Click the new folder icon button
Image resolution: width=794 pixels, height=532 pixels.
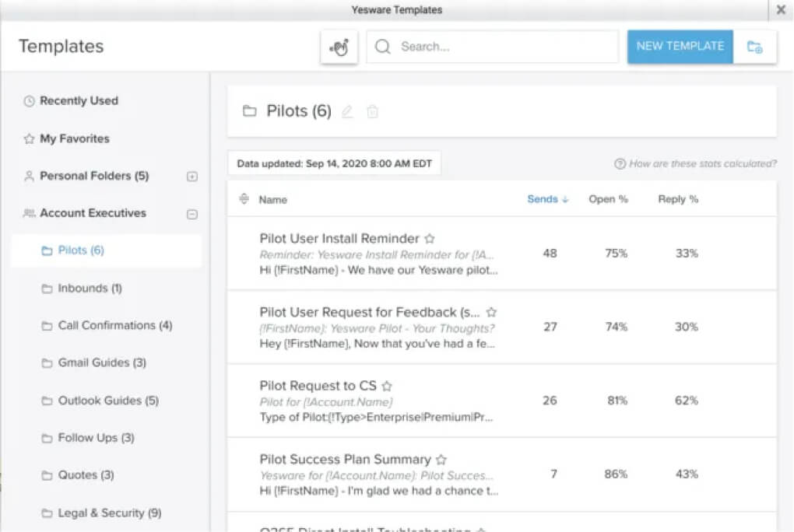click(x=754, y=47)
